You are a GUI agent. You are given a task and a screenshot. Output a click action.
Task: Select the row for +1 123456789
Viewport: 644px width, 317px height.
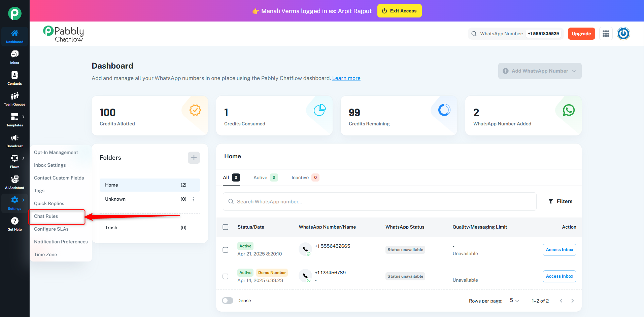226,276
